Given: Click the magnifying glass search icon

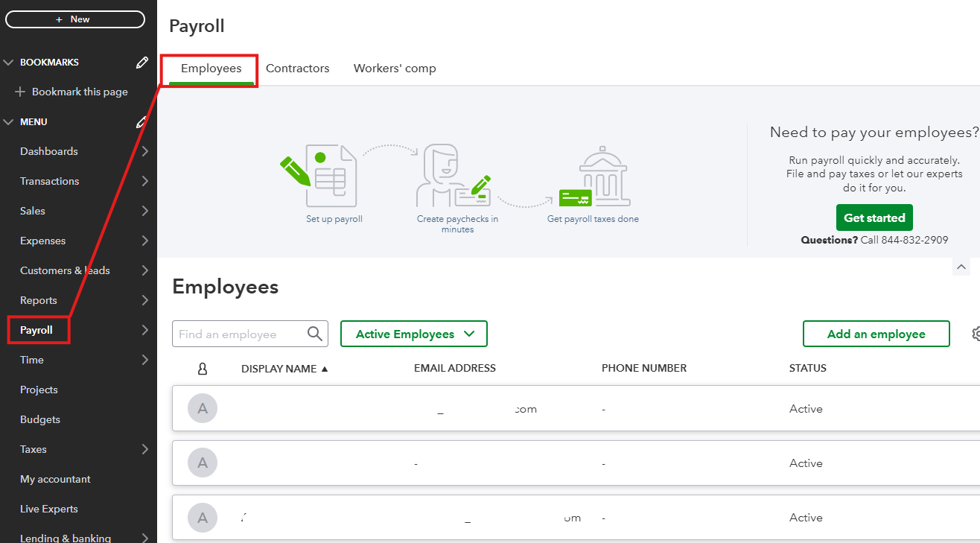Looking at the screenshot, I should tap(315, 334).
